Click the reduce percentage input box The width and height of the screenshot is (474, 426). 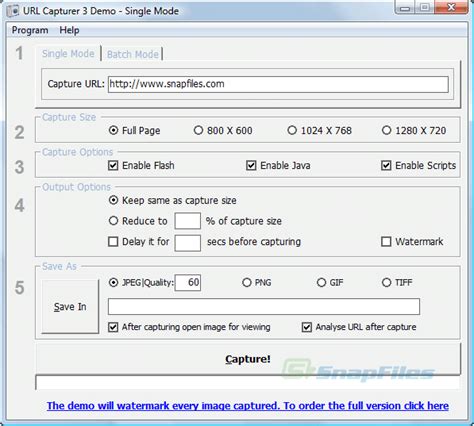coord(188,221)
